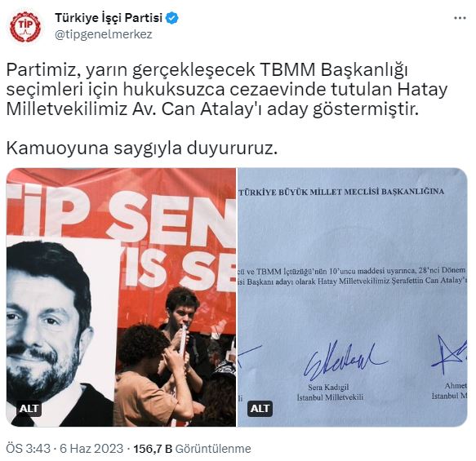Screen dimensions: 476x461
Task: Open the Türkiye İşçi Partisi display name
Action: point(109,18)
